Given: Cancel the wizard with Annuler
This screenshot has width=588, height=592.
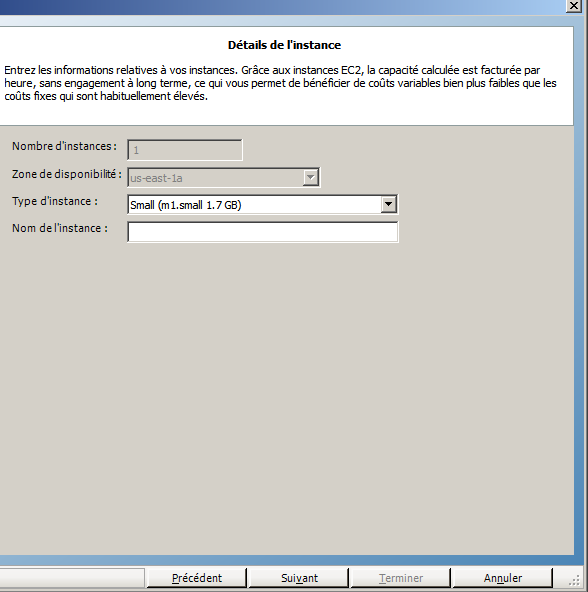Looking at the screenshot, I should pos(503,578).
